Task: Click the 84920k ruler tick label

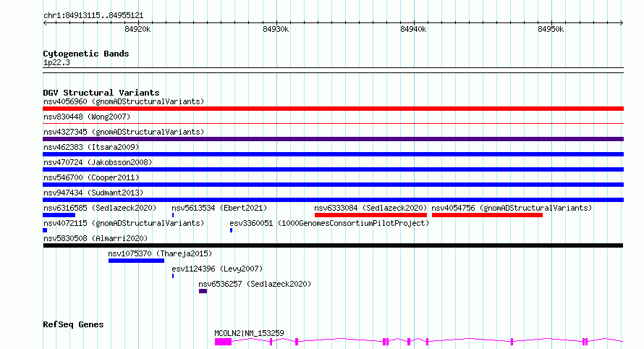Action: click(x=137, y=29)
